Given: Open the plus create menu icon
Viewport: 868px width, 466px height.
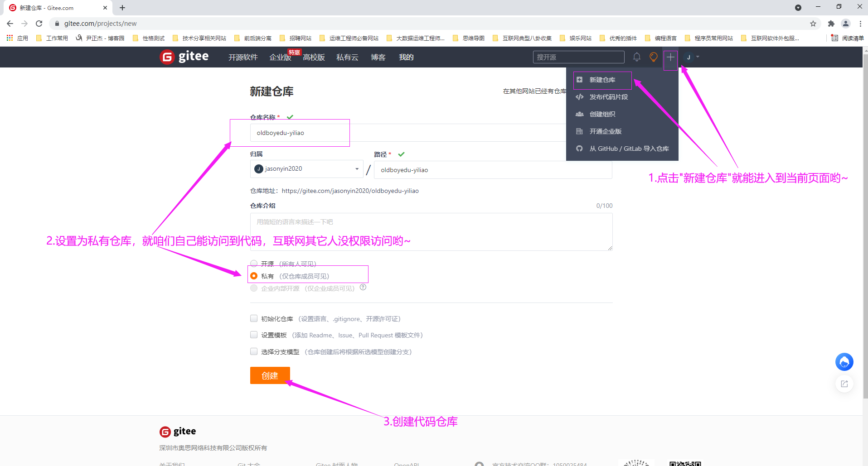Looking at the screenshot, I should (670, 57).
